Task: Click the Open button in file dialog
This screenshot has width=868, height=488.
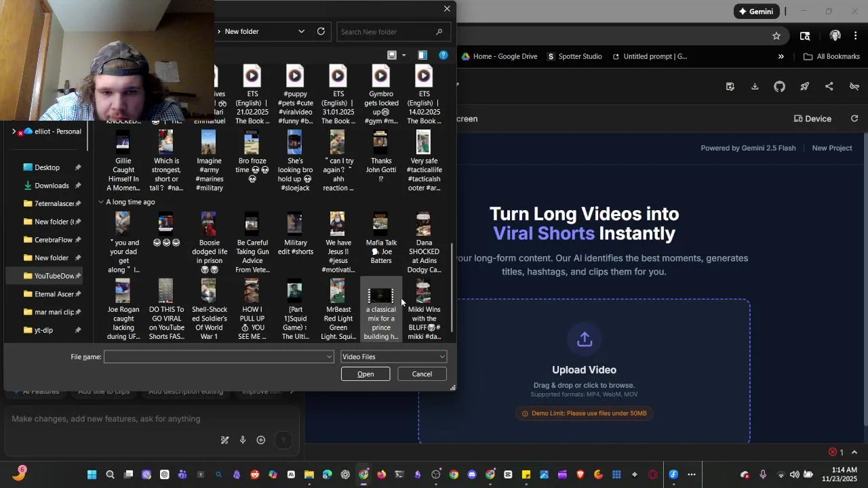Action: tap(366, 374)
